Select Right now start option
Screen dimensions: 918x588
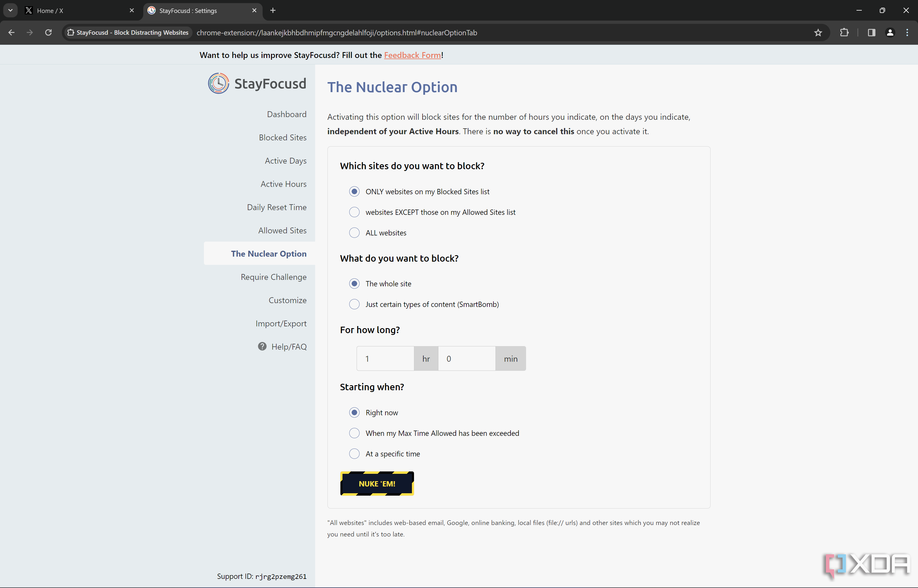pos(354,412)
